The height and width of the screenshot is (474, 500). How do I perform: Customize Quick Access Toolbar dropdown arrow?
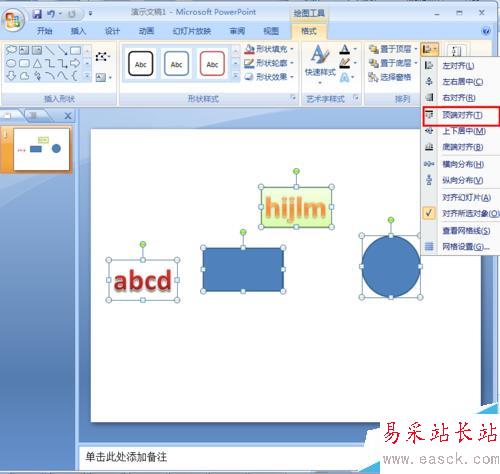coord(90,14)
